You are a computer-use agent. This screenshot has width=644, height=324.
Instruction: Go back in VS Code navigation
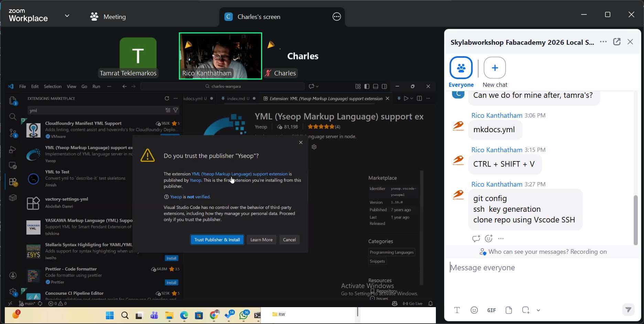point(125,86)
